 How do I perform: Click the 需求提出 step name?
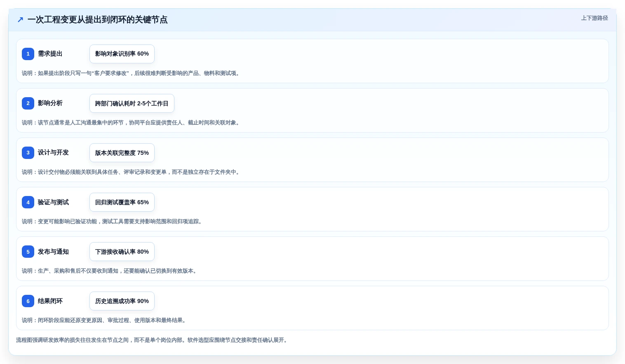[50, 54]
